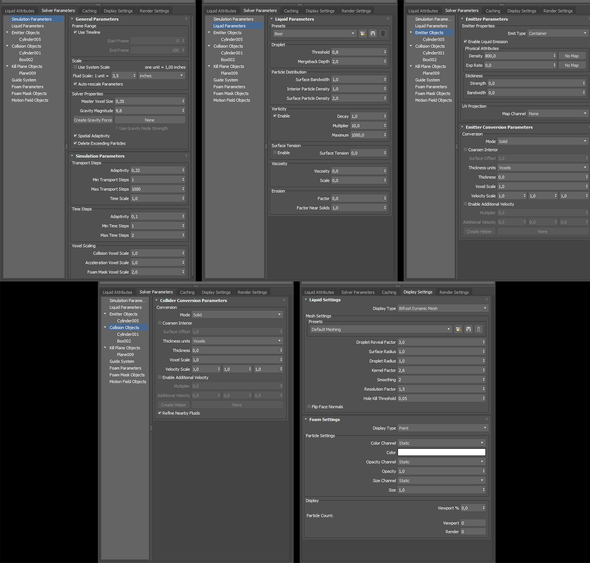590x563 pixels.
Task: Open Render Settings tab in Display panel
Action: pos(454,292)
